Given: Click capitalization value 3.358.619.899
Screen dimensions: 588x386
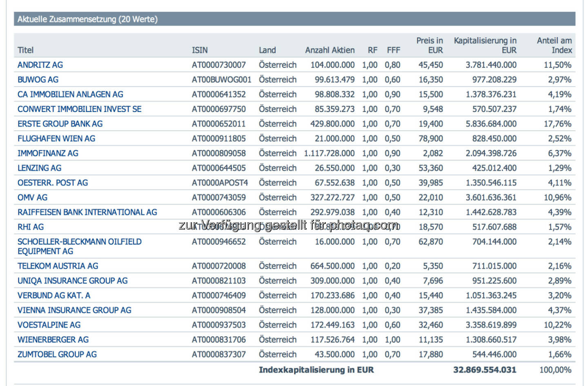Looking at the screenshot, I should click(x=491, y=325).
